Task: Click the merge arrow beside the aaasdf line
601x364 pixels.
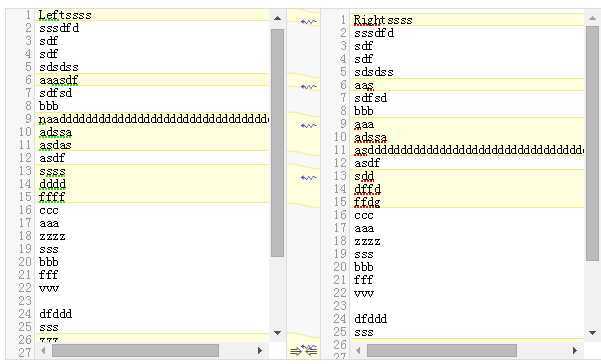Action: [x=309, y=87]
